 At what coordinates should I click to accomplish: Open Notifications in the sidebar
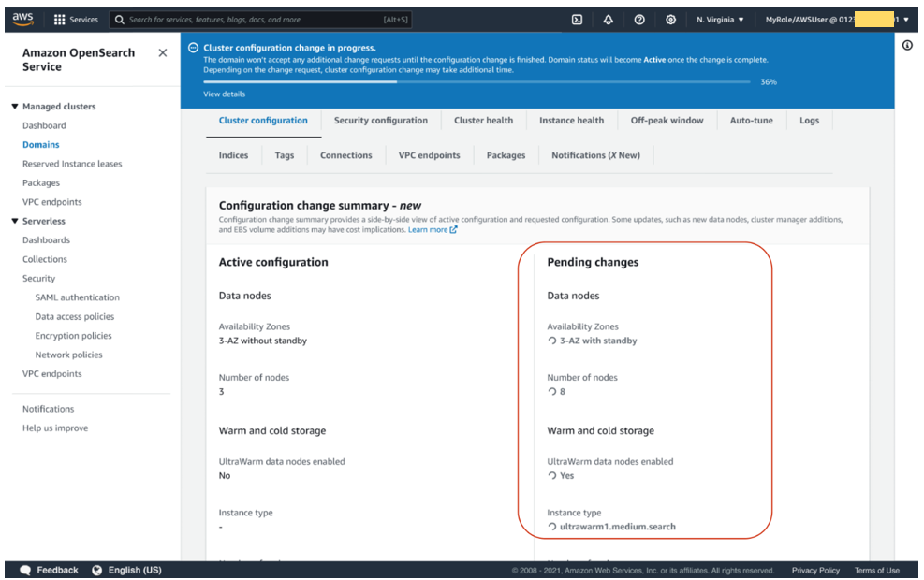click(49, 409)
